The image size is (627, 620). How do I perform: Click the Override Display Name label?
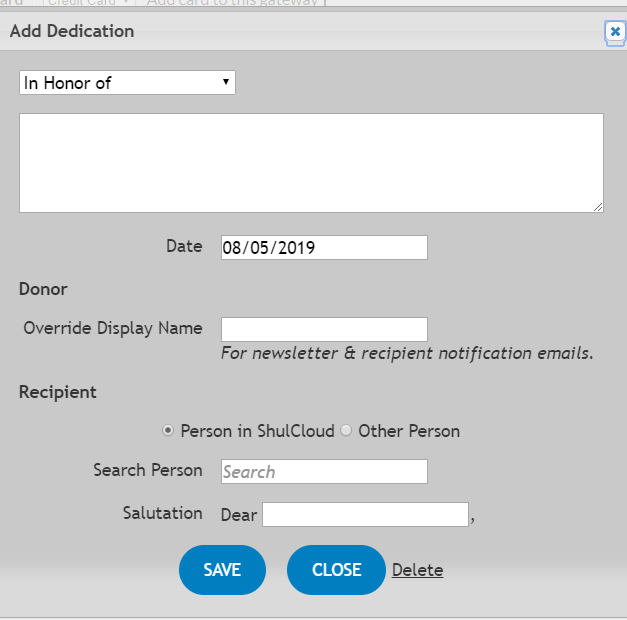pos(113,328)
